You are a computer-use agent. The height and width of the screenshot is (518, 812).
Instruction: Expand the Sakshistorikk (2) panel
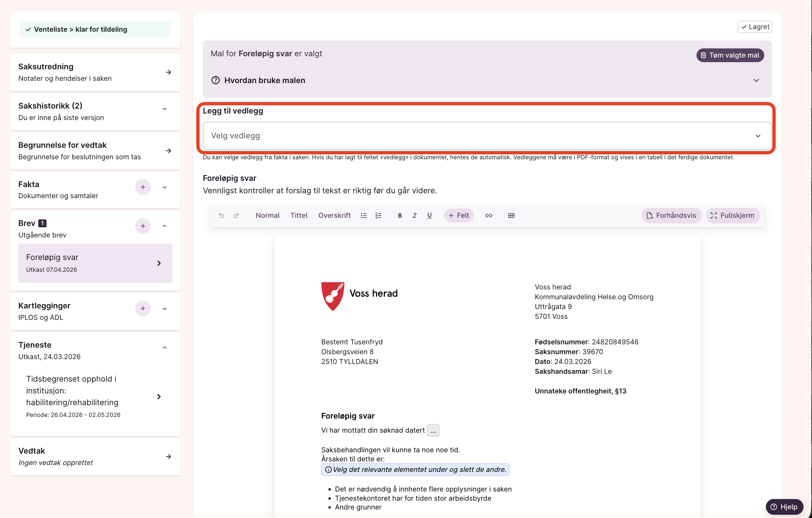coord(165,109)
